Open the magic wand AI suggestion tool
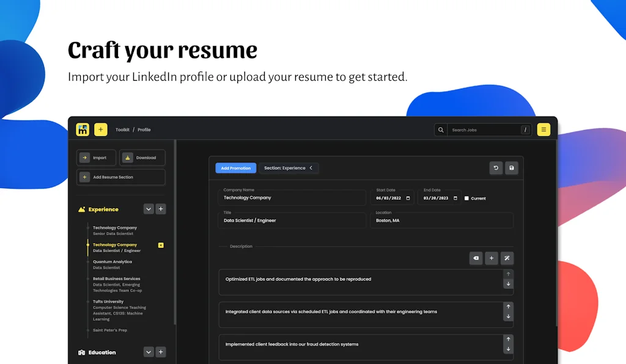 coord(506,258)
